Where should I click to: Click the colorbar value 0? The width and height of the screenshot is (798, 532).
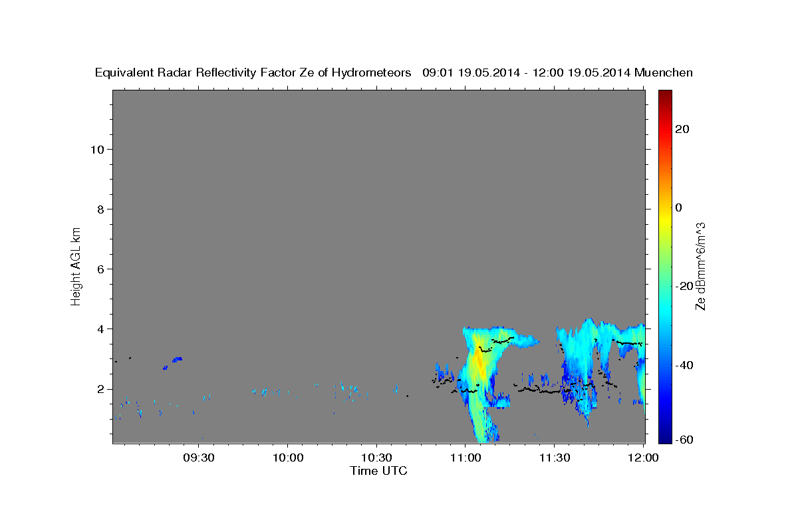(679, 207)
